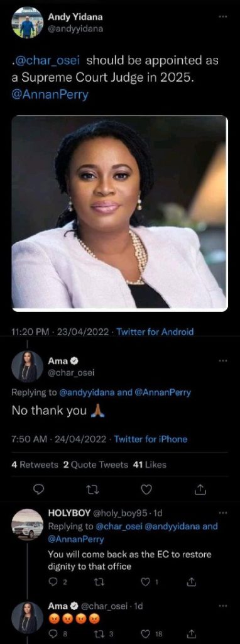Share Ama's "No thank you" tweet

(x=200, y=489)
